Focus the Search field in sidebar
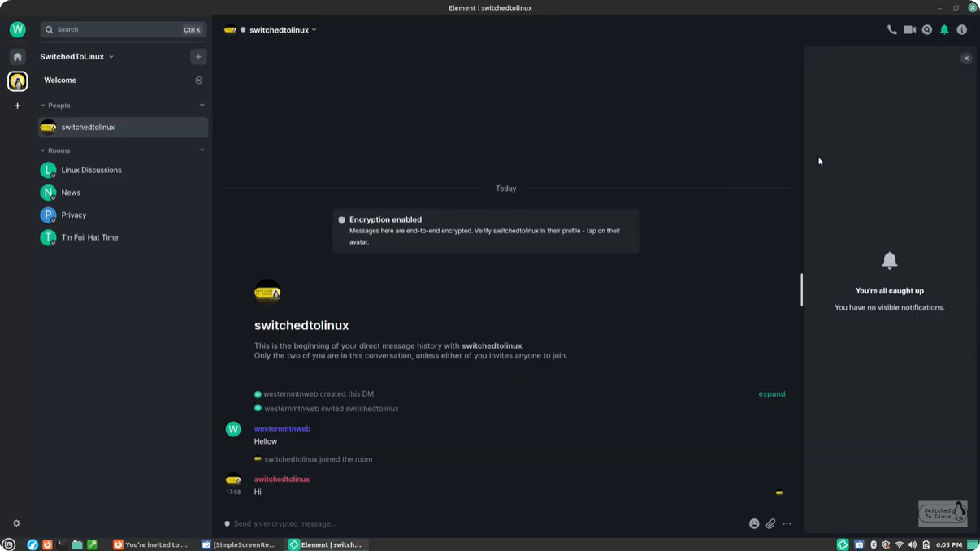This screenshot has height=551, width=980. click(123, 29)
